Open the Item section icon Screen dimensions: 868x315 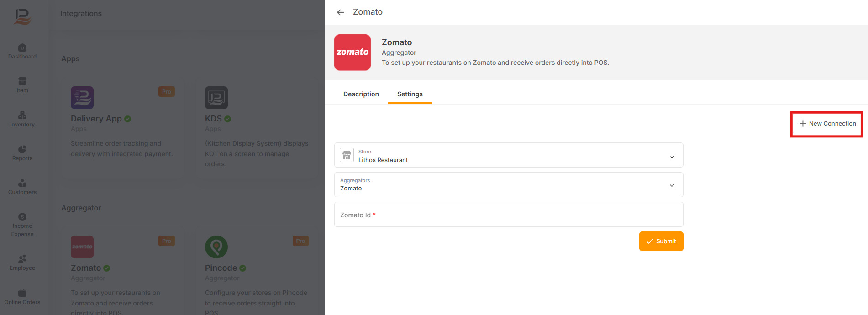point(22,81)
